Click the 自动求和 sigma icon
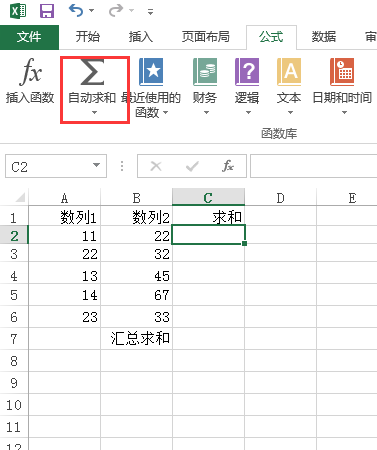Screen dimensions: 377x450 pyautogui.click(x=92, y=72)
